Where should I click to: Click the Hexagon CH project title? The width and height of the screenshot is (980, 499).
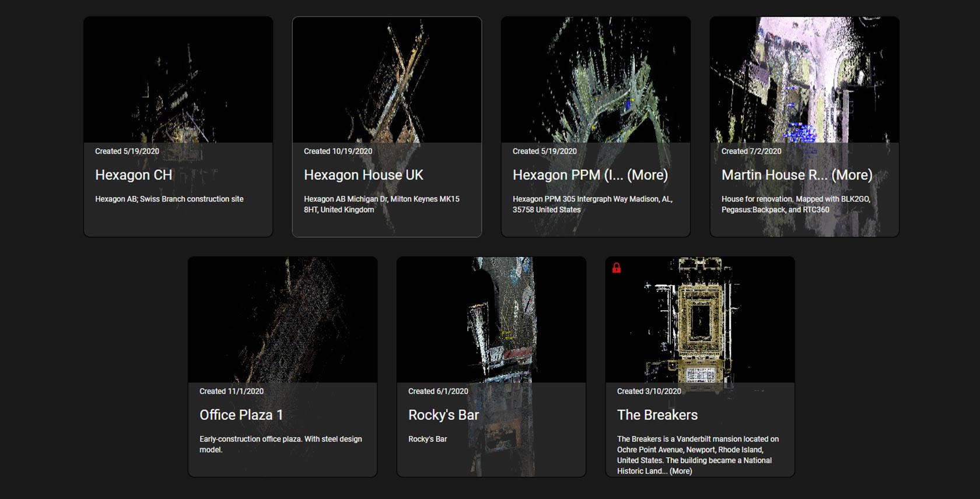point(134,175)
